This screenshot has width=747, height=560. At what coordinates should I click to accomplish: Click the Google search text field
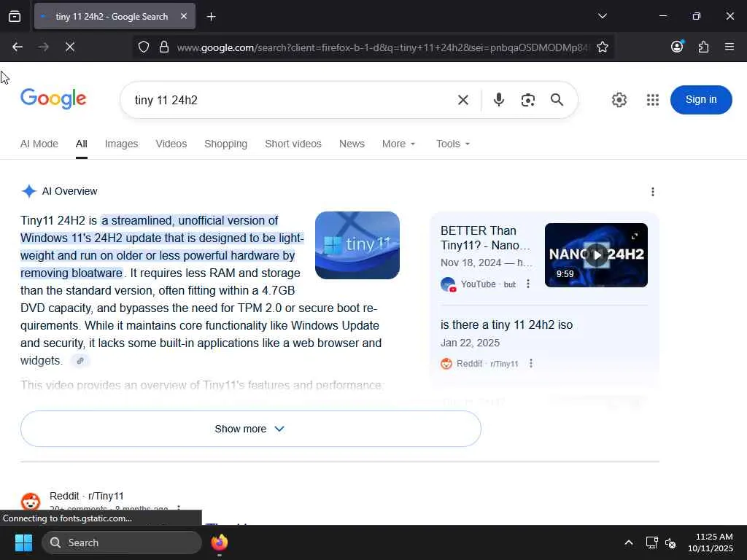click(x=290, y=100)
